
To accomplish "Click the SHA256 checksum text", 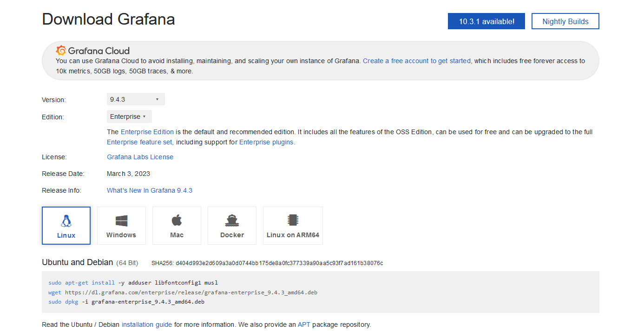I will 267,263.
